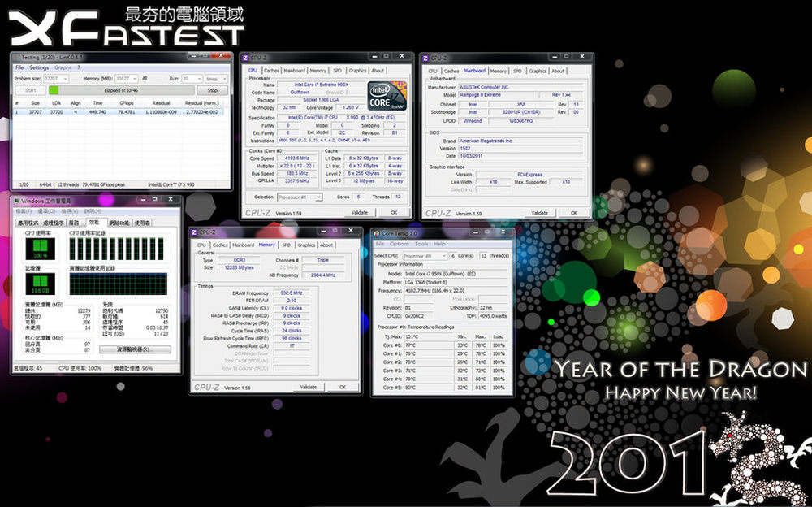Click the 'Intel Core i7 Extreme 990X' name field
Viewport: 812px width, 507px height.
[321, 84]
